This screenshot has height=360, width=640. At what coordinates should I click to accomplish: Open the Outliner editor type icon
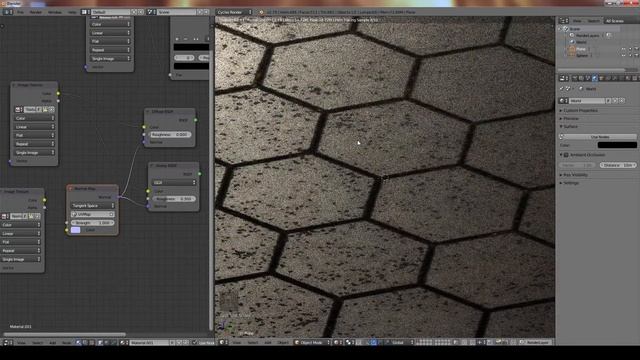point(564,20)
